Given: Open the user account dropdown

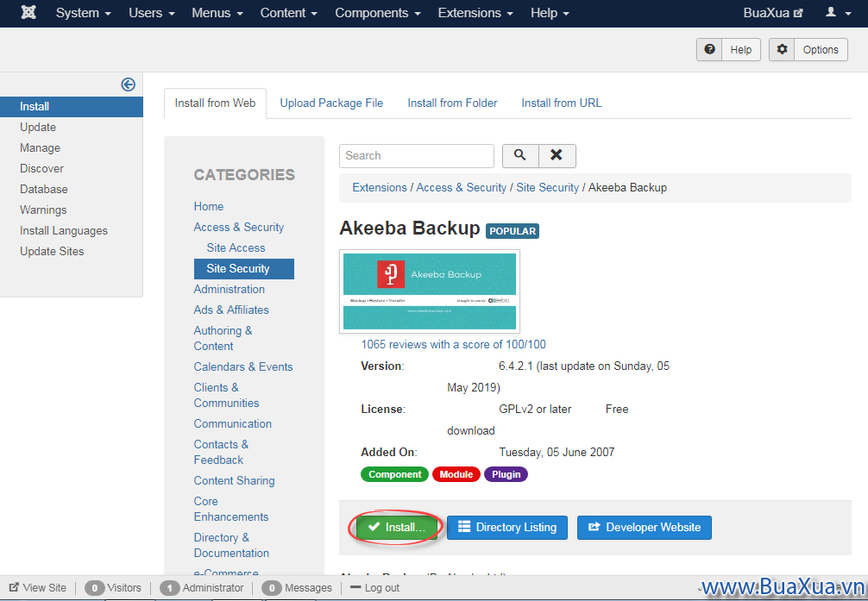Looking at the screenshot, I should tap(838, 13).
